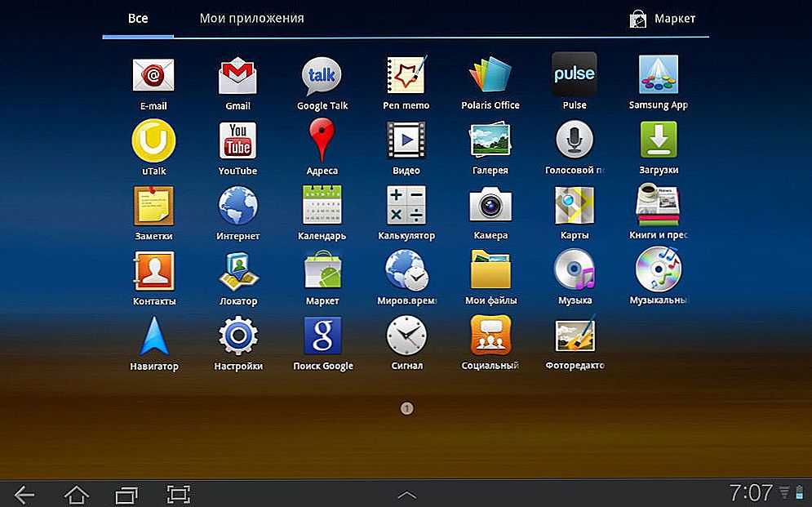812x507 pixels.
Task: Open the Маркет app icon in grid
Action: click(x=322, y=269)
